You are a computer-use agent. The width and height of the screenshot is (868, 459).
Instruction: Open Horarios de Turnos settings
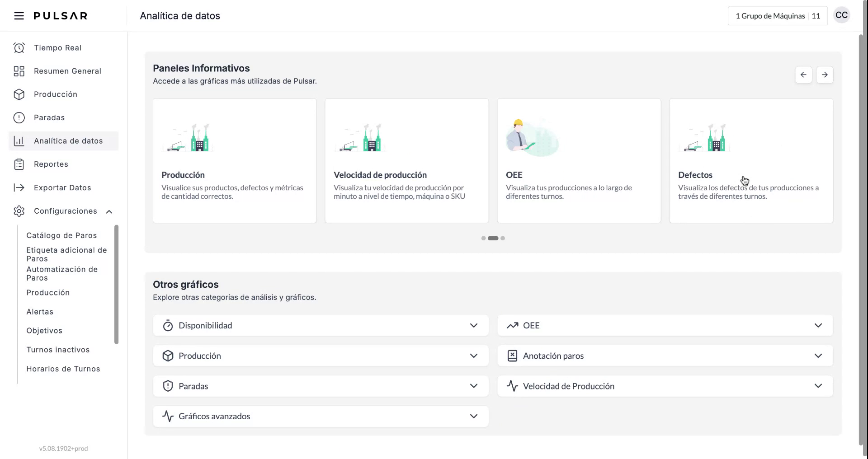pyautogui.click(x=63, y=369)
